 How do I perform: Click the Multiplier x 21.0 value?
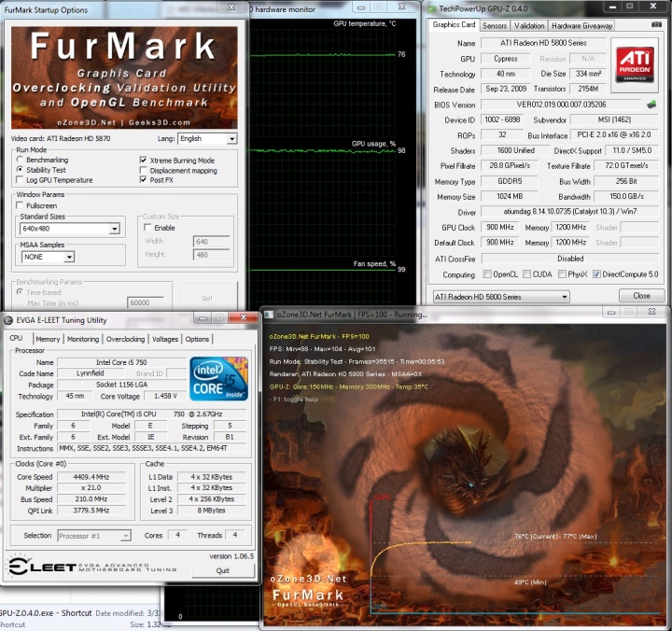point(91,488)
